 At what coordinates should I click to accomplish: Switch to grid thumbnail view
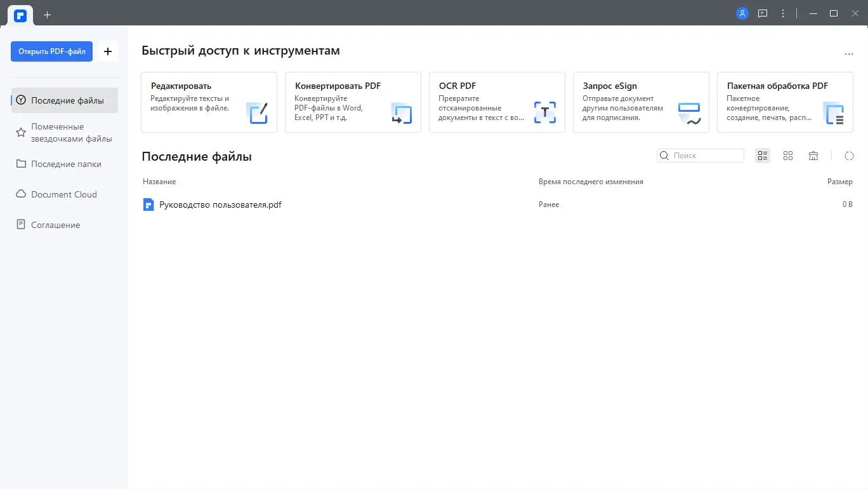788,156
